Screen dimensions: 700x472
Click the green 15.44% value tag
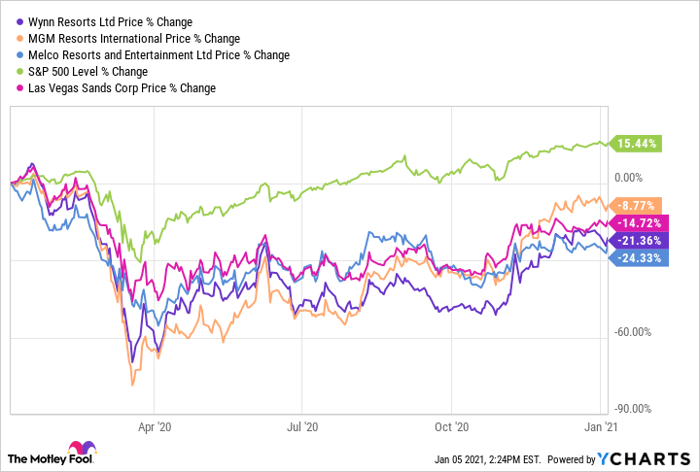tap(637, 144)
